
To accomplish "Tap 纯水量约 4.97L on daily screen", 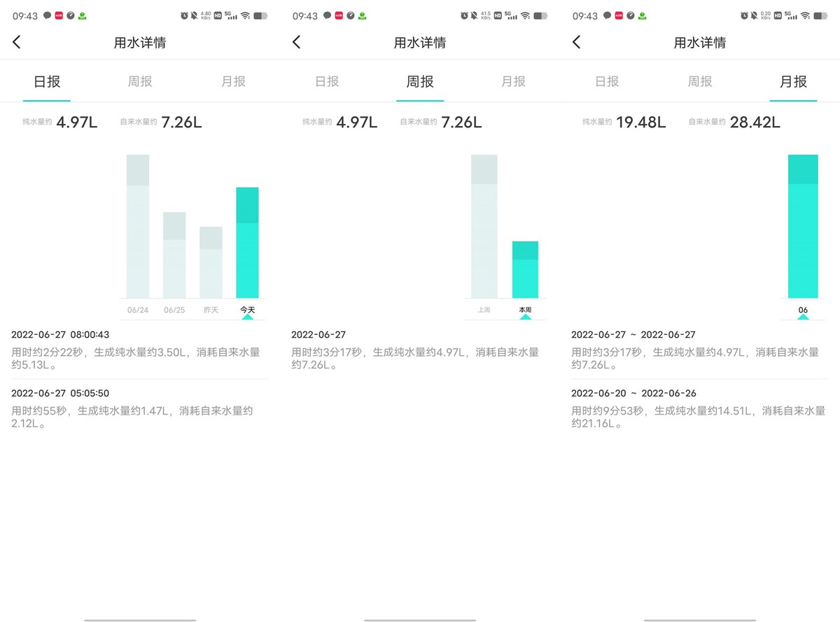I will pyautogui.click(x=60, y=122).
